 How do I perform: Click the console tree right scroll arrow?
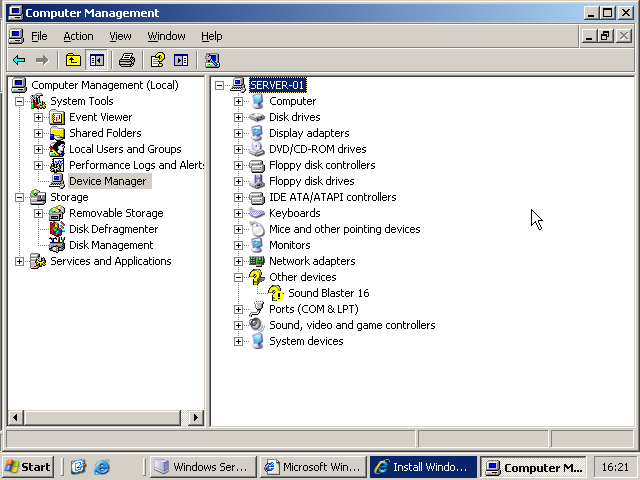point(196,418)
